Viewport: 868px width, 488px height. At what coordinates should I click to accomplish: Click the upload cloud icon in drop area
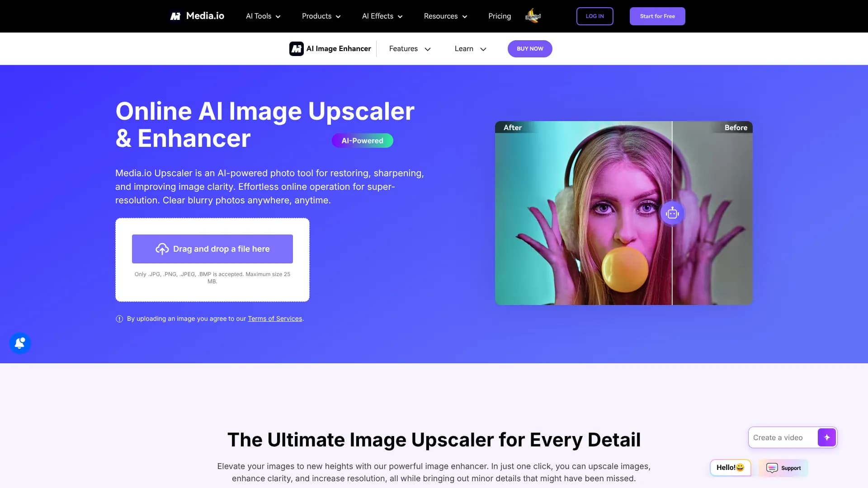[162, 249]
